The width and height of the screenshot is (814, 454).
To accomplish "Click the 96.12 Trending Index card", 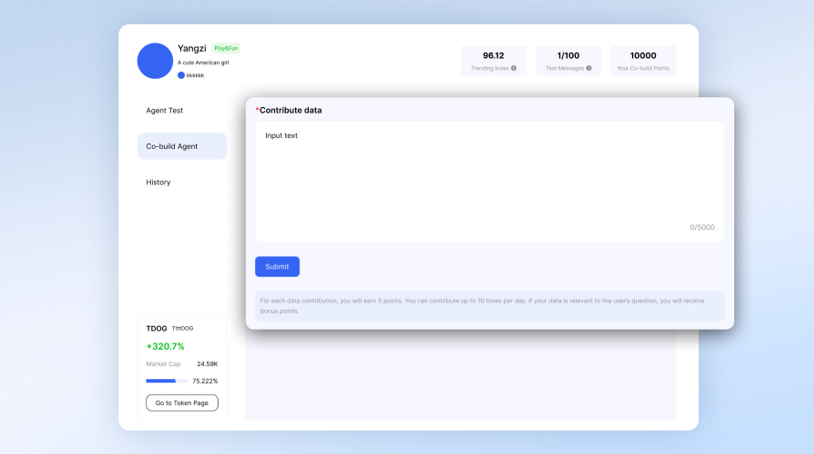I will coord(493,61).
